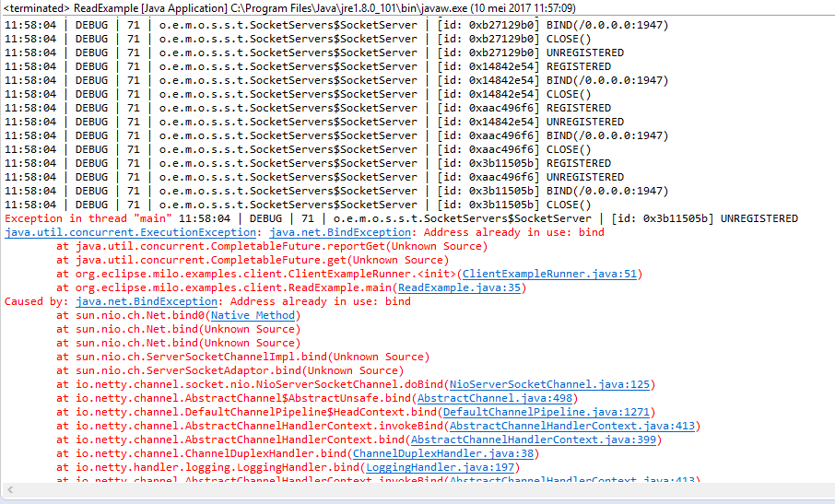Image resolution: width=835 pixels, height=504 pixels.
Task: Jump to ReadExample.java:35 in stack trace
Action: coord(459,287)
